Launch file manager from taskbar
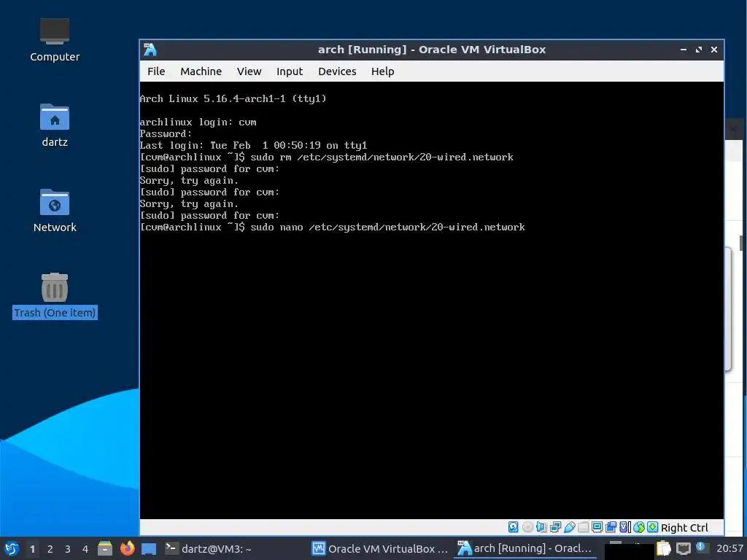The height and width of the screenshot is (560, 747). (x=105, y=549)
